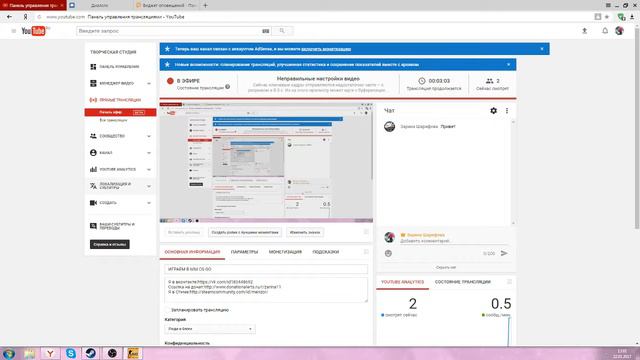Click the Yandex home button in address bar
The image size is (640, 360).
(25, 17)
